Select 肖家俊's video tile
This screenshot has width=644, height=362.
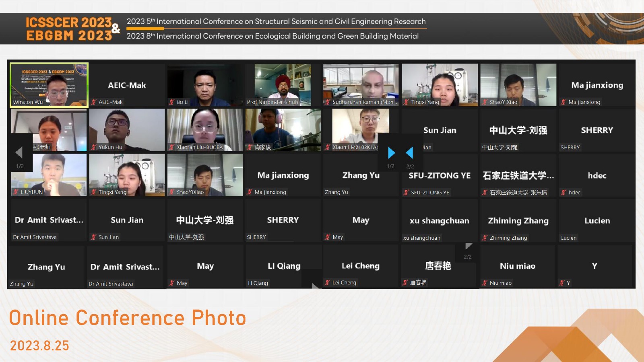[283, 130]
